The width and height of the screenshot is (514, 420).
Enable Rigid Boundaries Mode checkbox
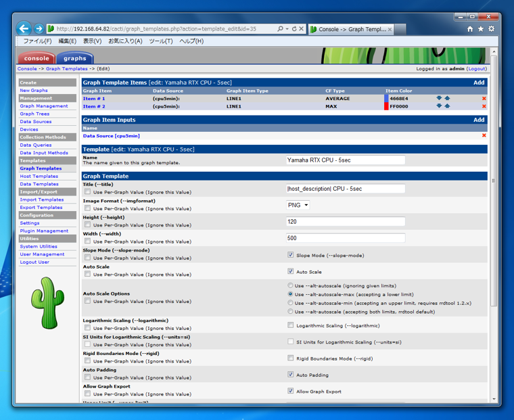pos(290,358)
